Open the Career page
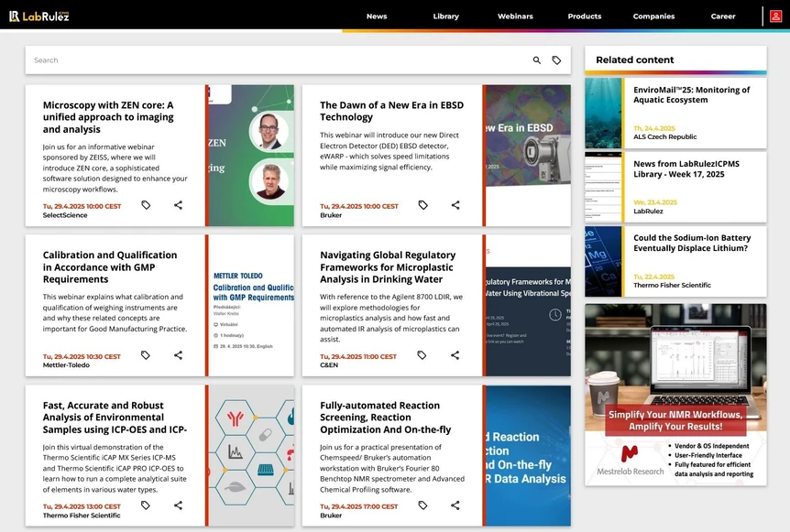790x532 pixels. point(723,16)
